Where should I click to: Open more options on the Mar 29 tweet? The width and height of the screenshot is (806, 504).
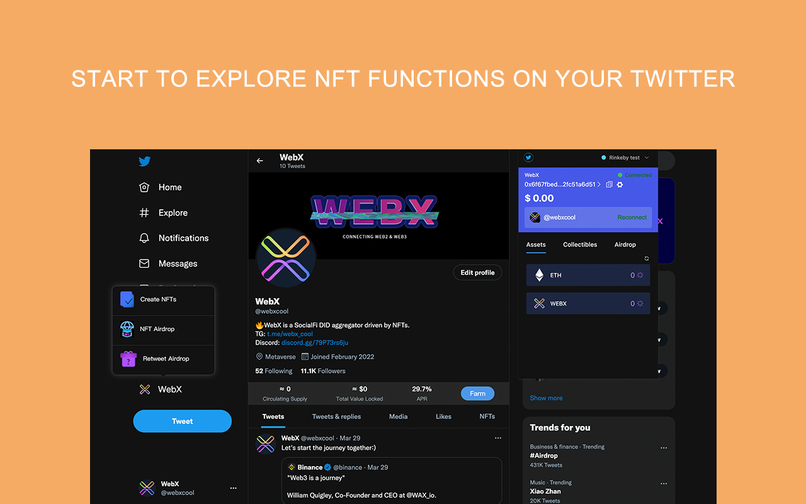point(498,438)
